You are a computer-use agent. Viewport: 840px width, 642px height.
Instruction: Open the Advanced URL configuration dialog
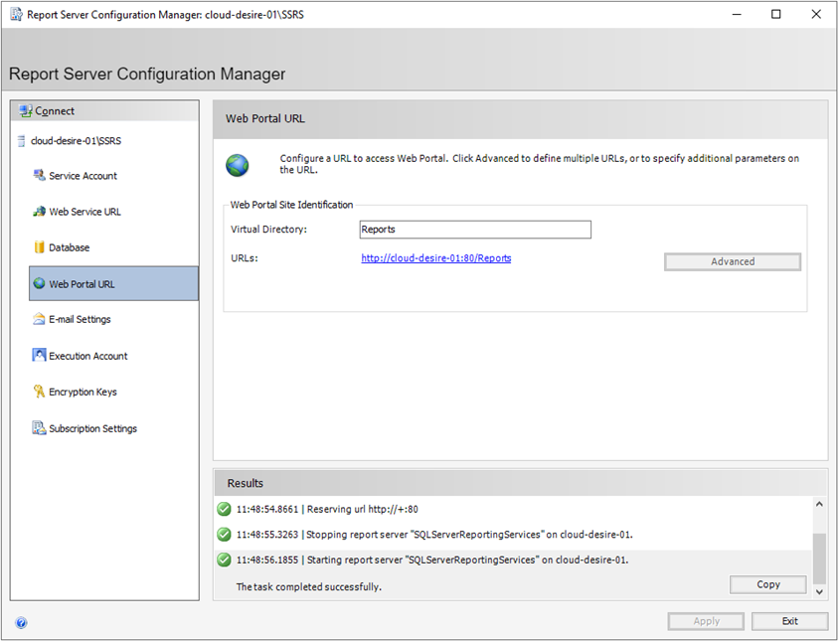[x=732, y=261]
